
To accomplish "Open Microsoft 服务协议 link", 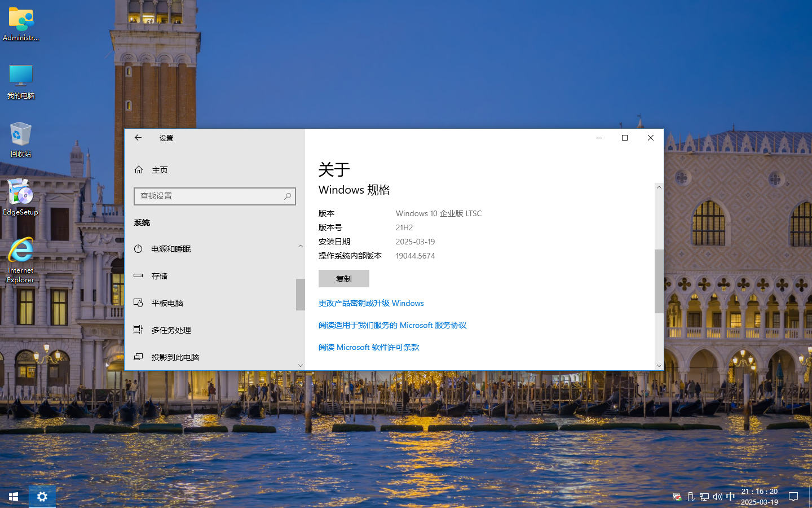I will [x=392, y=325].
